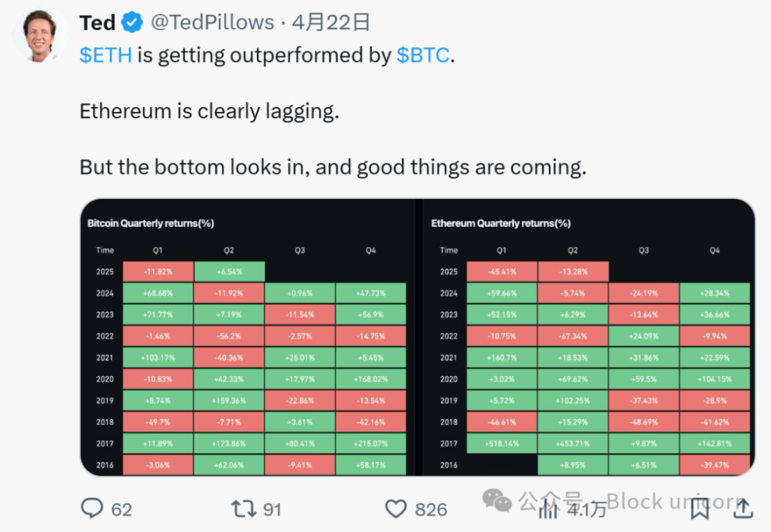Click the text 'Ethereum is clearly lagging.'
Screen dimensions: 771x532
[x=209, y=112]
